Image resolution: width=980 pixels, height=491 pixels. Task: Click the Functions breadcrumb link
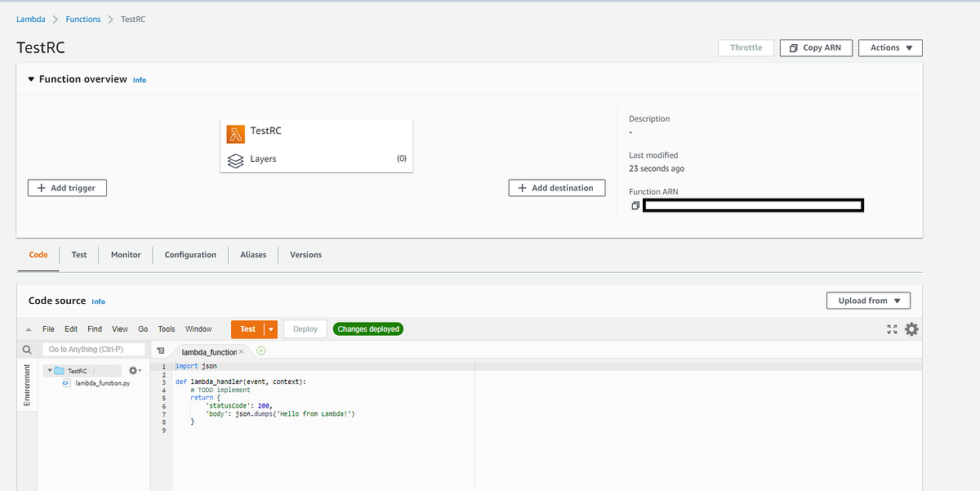[x=82, y=19]
